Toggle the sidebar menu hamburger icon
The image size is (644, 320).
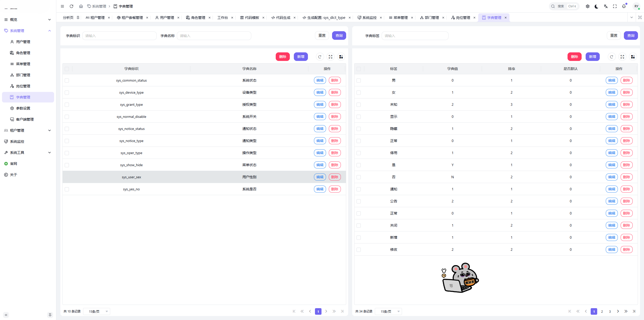(x=62, y=6)
